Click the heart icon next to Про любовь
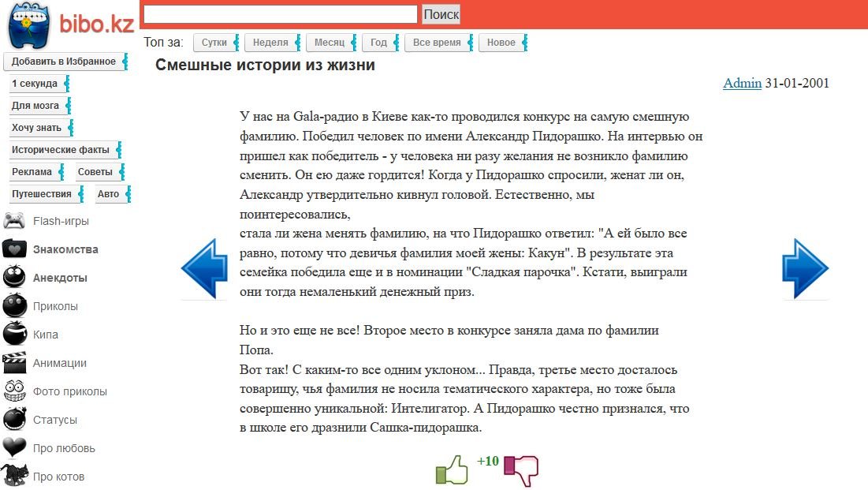 14,448
